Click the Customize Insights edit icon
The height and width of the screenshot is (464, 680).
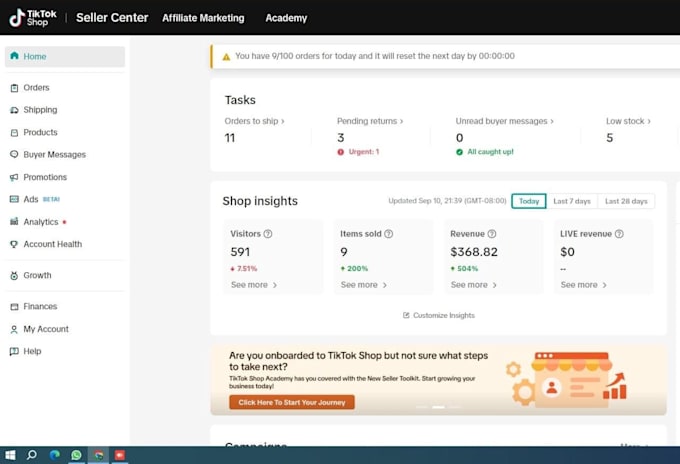point(406,315)
